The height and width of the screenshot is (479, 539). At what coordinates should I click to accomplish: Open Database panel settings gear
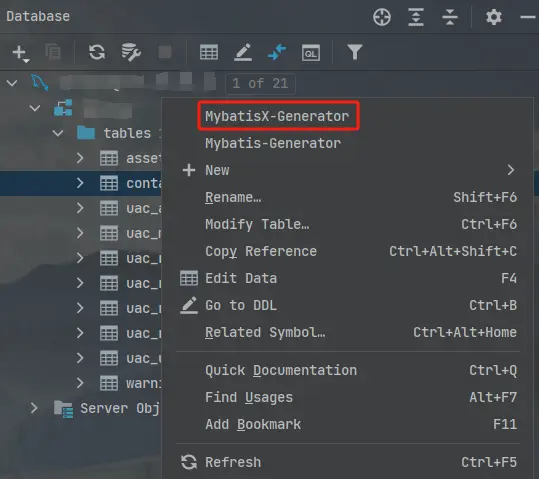(494, 17)
